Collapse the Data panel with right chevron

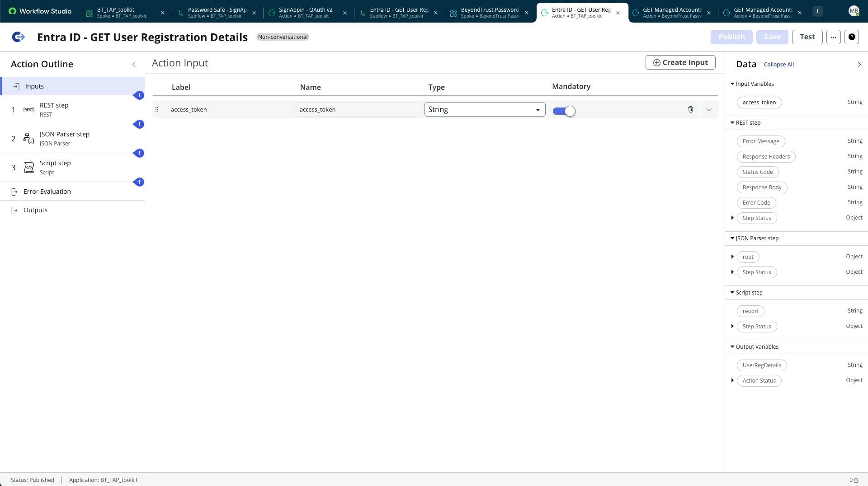(859, 65)
